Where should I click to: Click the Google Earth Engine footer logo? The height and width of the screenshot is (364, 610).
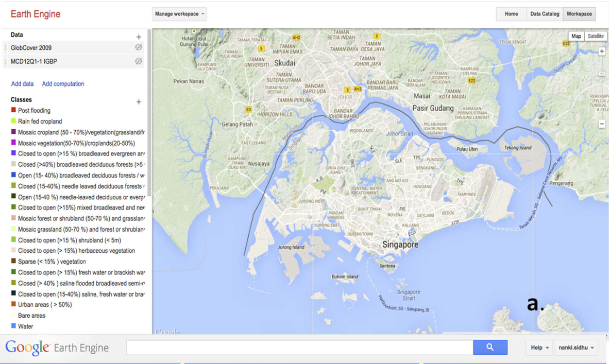[x=57, y=348]
